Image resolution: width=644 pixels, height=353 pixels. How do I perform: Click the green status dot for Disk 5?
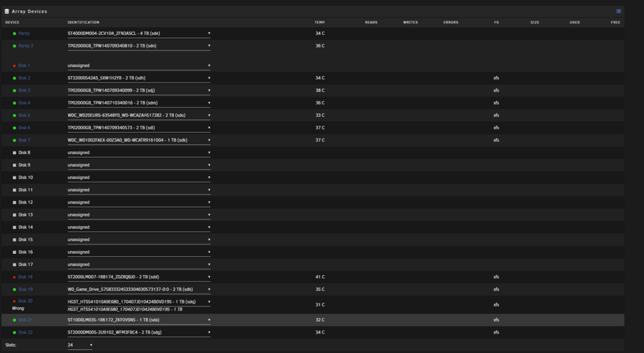pyautogui.click(x=14, y=115)
